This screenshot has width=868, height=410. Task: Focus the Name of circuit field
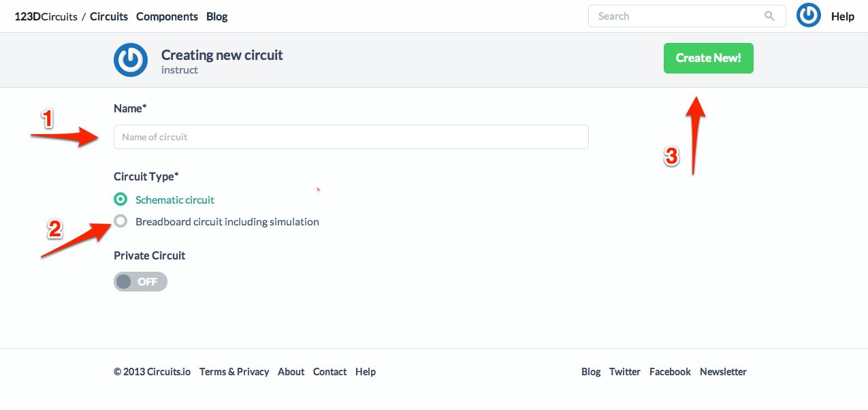[351, 137]
